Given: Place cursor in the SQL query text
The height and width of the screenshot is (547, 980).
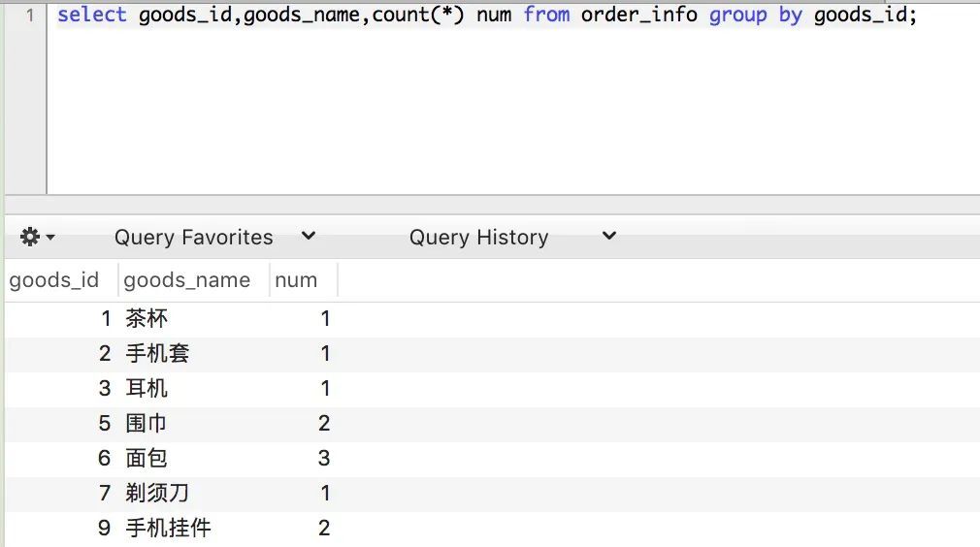Looking at the screenshot, I should click(x=485, y=16).
